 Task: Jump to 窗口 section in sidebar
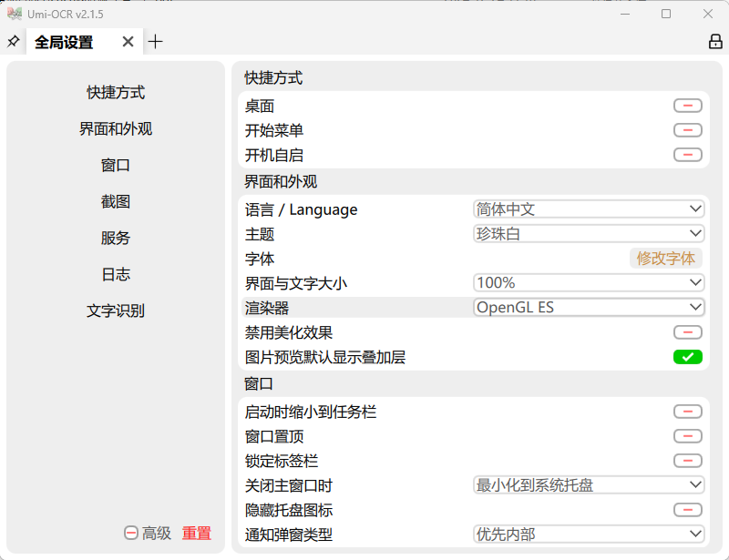point(116,165)
